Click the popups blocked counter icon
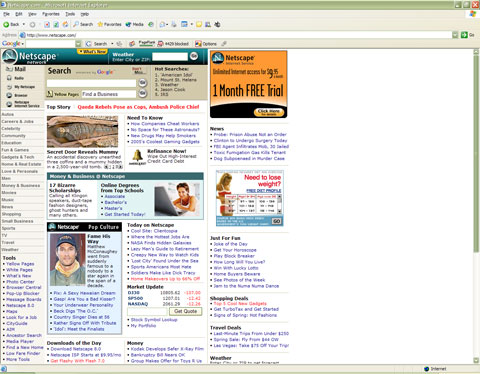This screenshot has height=374, width=480. pos(160,44)
